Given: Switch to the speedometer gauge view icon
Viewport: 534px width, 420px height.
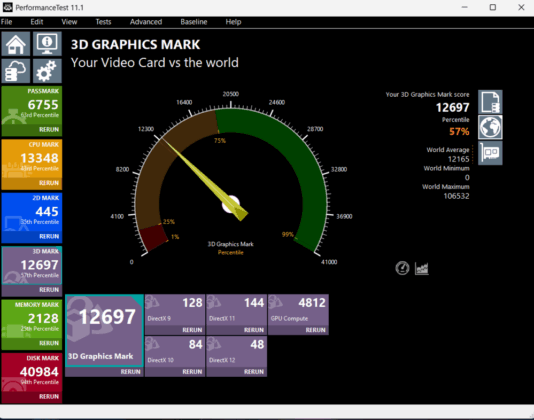Looking at the screenshot, I should (x=402, y=268).
